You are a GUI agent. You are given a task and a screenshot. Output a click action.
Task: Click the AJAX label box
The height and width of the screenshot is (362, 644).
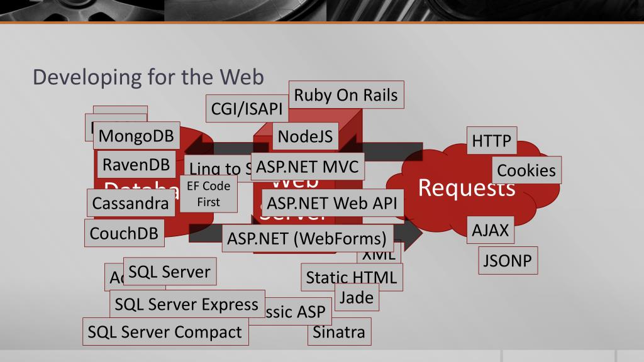click(x=491, y=230)
